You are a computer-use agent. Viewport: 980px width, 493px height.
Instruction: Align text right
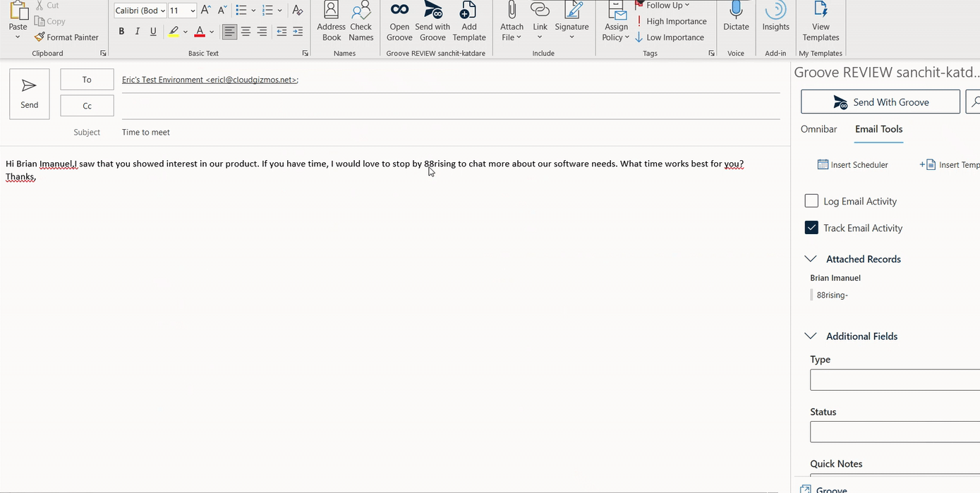click(262, 31)
